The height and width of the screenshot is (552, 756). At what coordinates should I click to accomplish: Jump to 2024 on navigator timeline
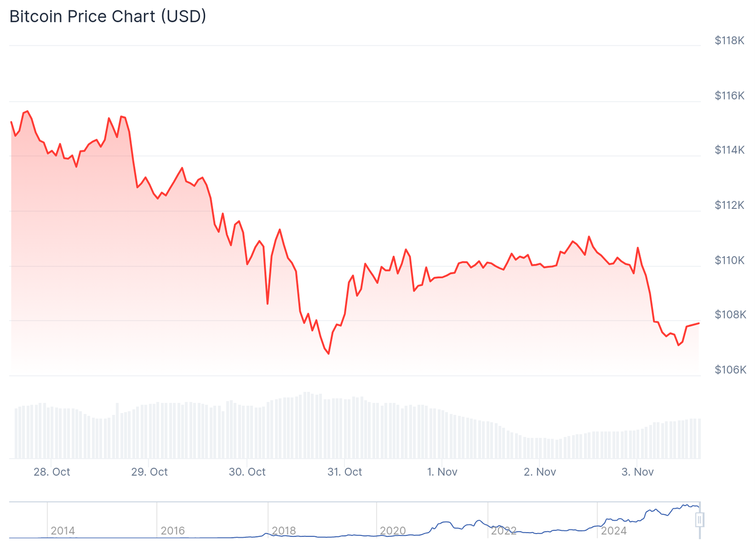pos(613,531)
